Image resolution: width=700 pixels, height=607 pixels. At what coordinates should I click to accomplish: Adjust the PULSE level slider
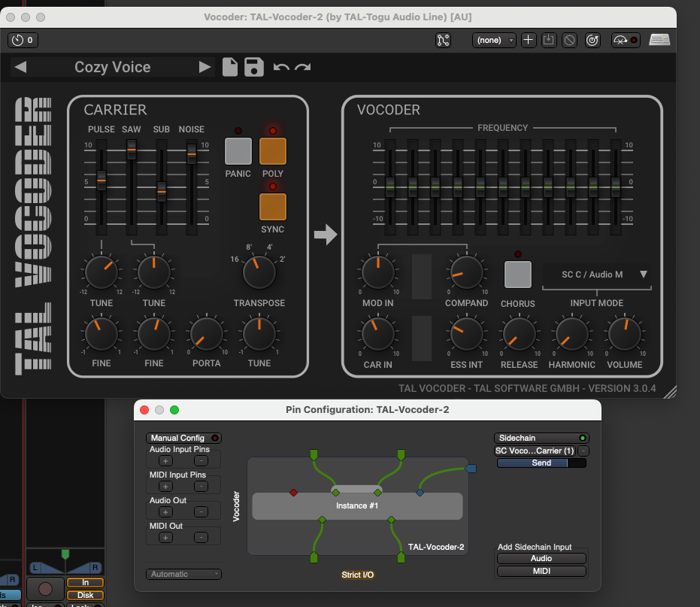pyautogui.click(x=102, y=180)
